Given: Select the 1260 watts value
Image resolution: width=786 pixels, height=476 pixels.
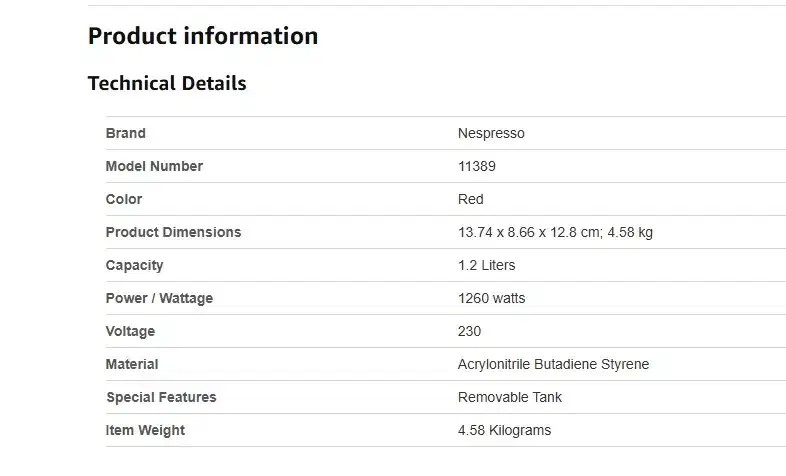Looking at the screenshot, I should tap(491, 298).
